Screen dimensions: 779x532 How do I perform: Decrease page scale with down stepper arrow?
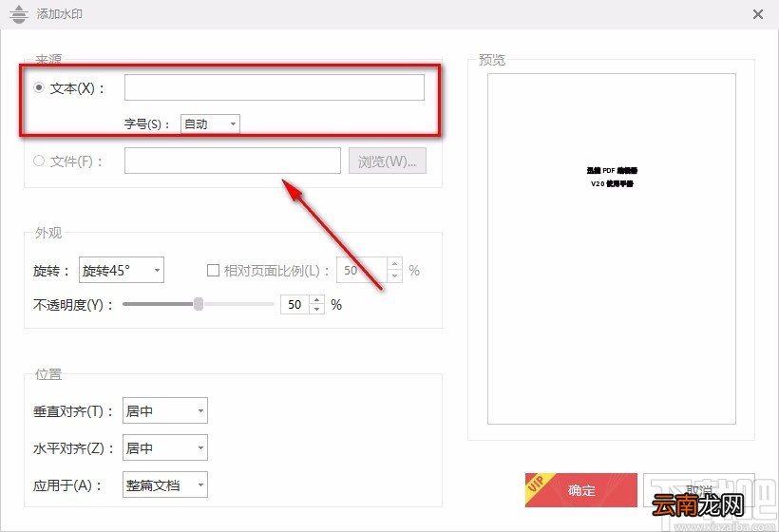(394, 276)
